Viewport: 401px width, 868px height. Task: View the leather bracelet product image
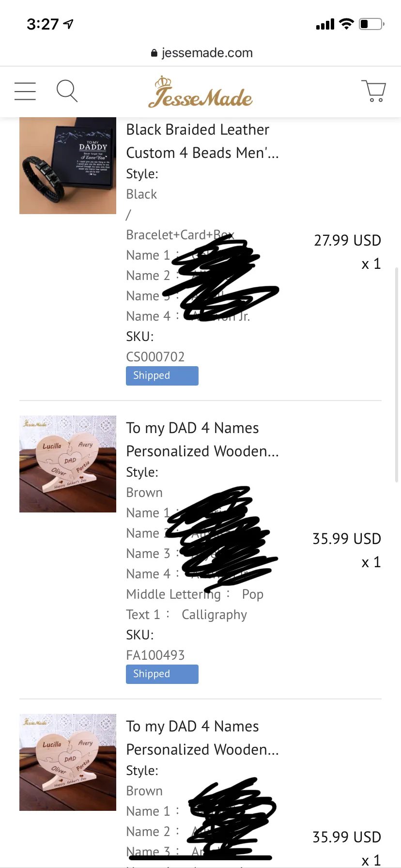(68, 166)
